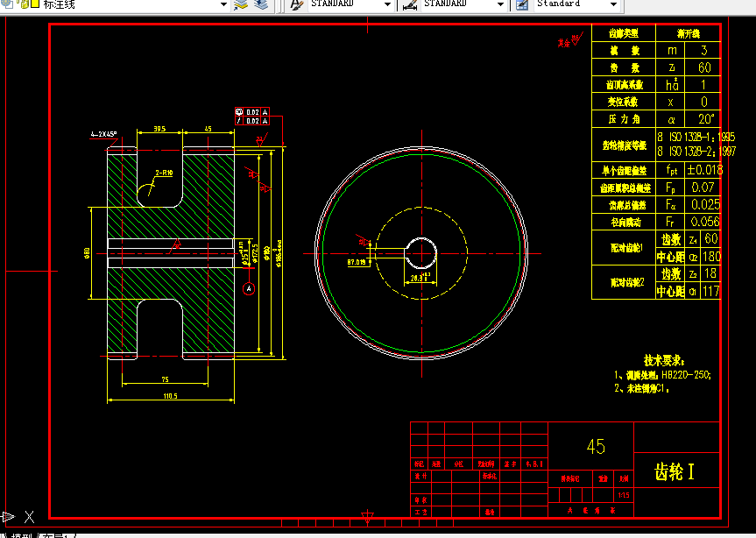This screenshot has height=538, width=756.
Task: Select the 75 horizontal dimension
Action: coord(165,380)
